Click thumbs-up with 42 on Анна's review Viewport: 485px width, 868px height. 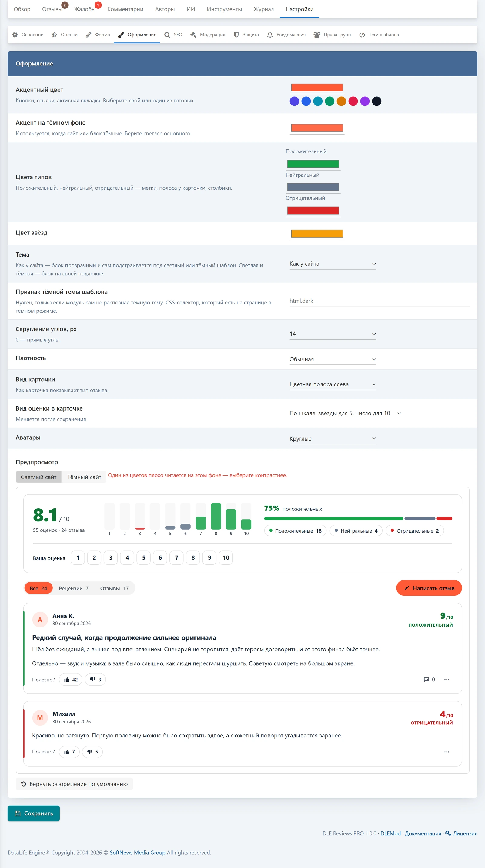click(x=71, y=679)
